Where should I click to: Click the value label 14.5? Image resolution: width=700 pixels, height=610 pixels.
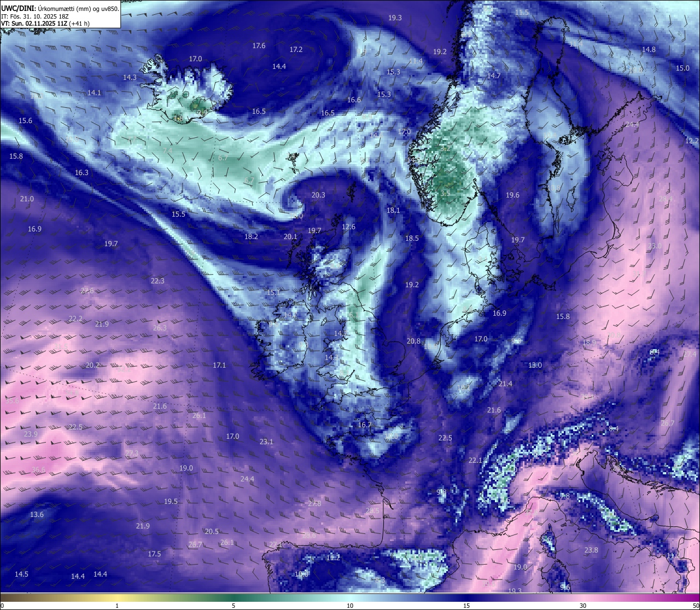[x=21, y=574]
